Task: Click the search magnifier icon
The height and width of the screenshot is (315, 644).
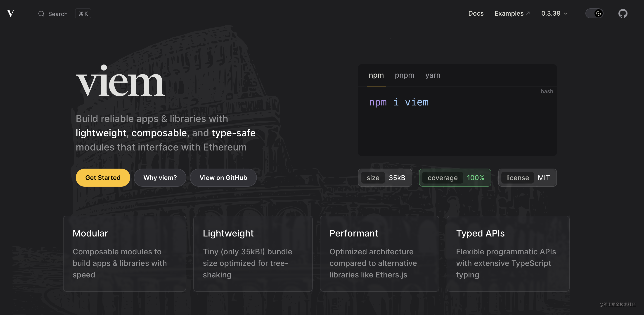Action: coord(41,14)
